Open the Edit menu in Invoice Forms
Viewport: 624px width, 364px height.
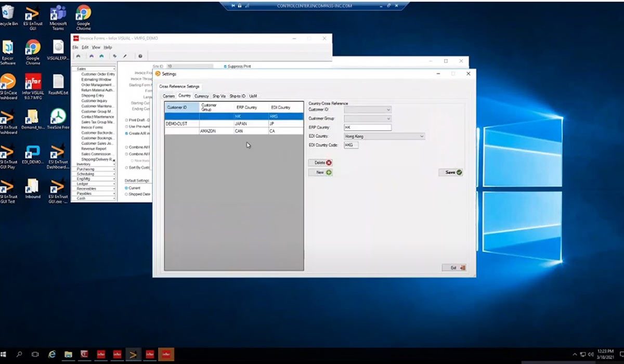pyautogui.click(x=85, y=47)
